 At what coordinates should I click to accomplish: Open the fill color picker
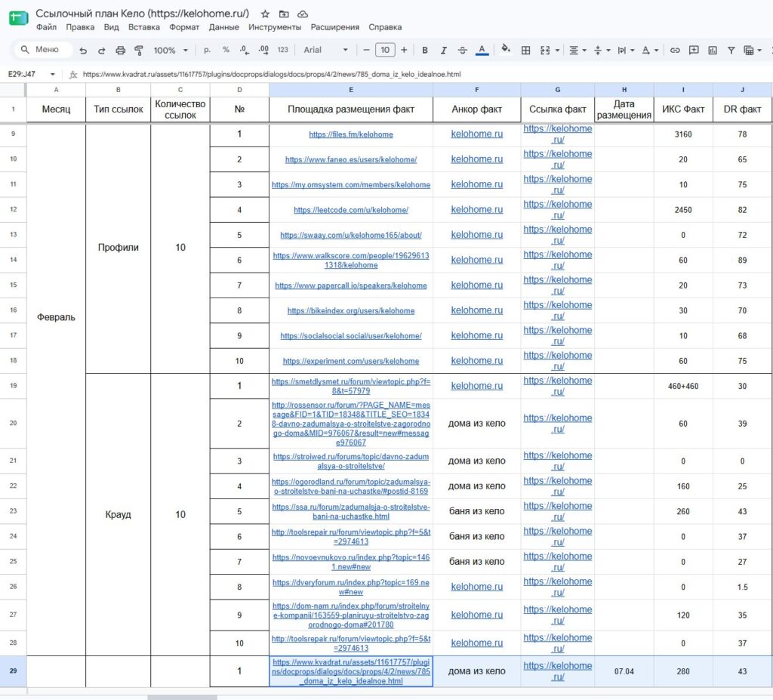[505, 49]
